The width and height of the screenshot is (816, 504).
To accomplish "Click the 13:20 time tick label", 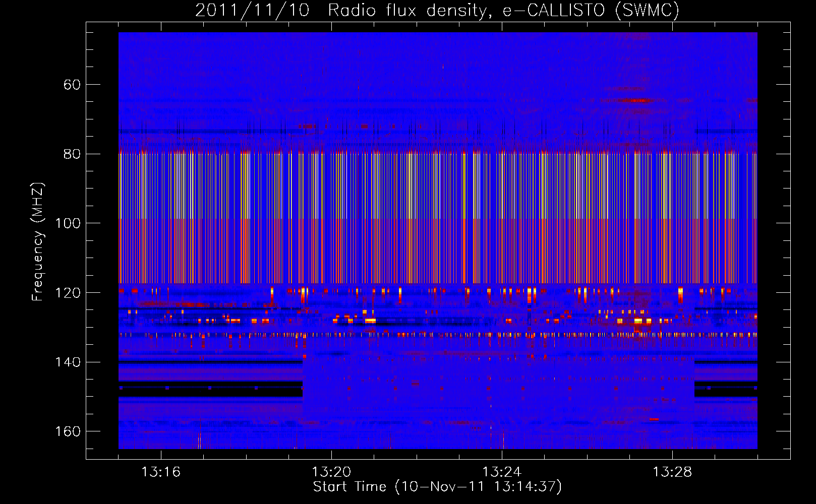I will (x=331, y=472).
